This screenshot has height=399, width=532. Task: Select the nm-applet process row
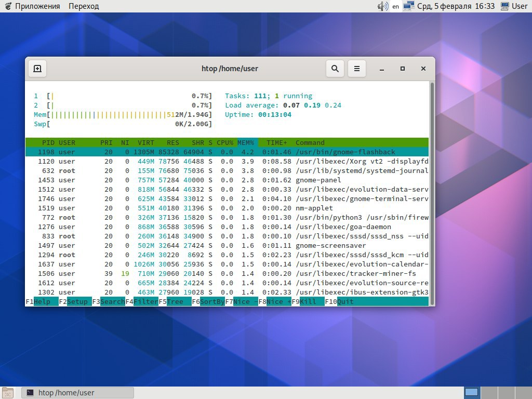[227, 208]
